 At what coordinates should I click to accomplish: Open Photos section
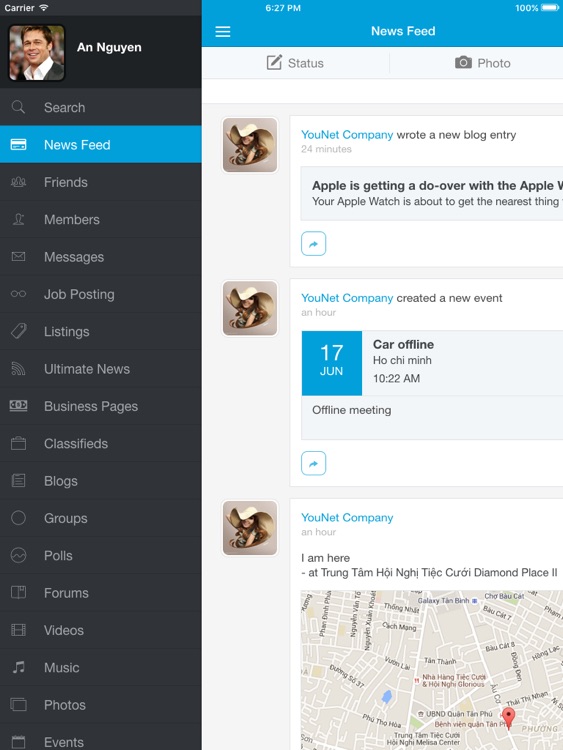click(100, 704)
